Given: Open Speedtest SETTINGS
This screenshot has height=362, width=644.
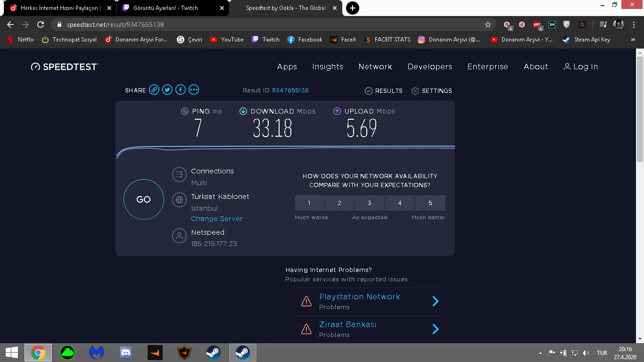Looking at the screenshot, I should (432, 90).
